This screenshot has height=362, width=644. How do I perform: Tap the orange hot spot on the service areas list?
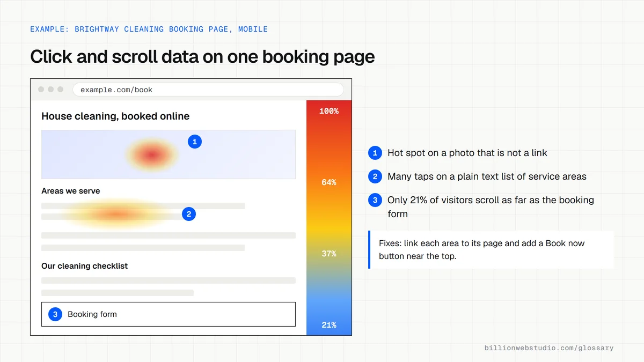point(116,215)
